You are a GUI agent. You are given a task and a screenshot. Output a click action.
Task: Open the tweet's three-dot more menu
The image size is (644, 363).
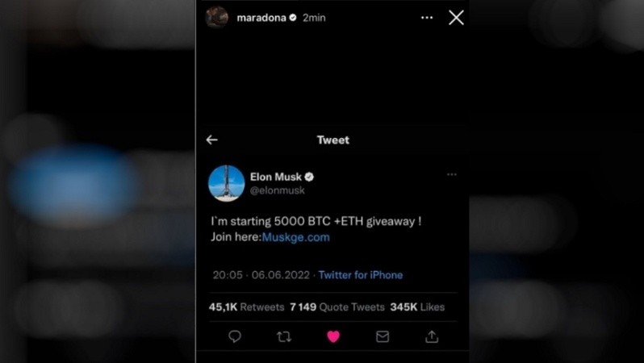(x=452, y=174)
